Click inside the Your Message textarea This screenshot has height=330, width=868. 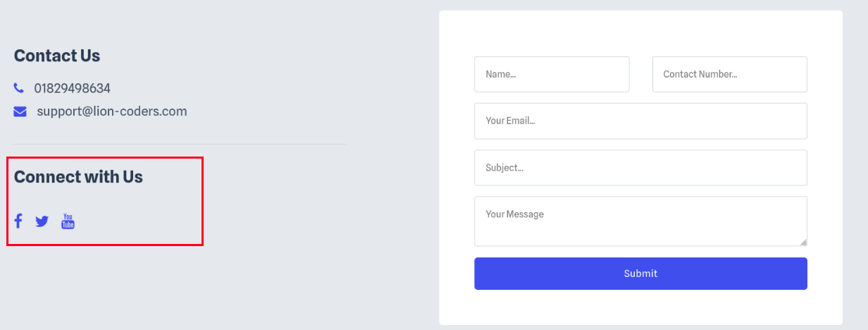[x=640, y=221]
